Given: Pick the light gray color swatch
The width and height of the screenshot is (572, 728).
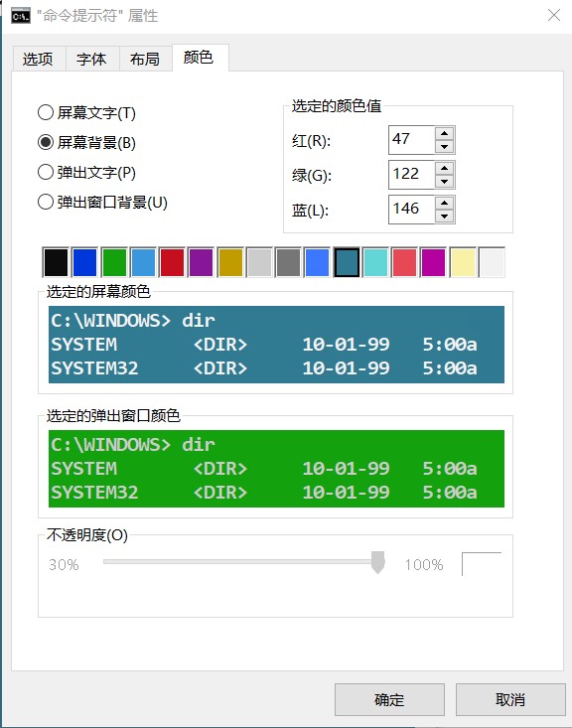Looking at the screenshot, I should (259, 262).
